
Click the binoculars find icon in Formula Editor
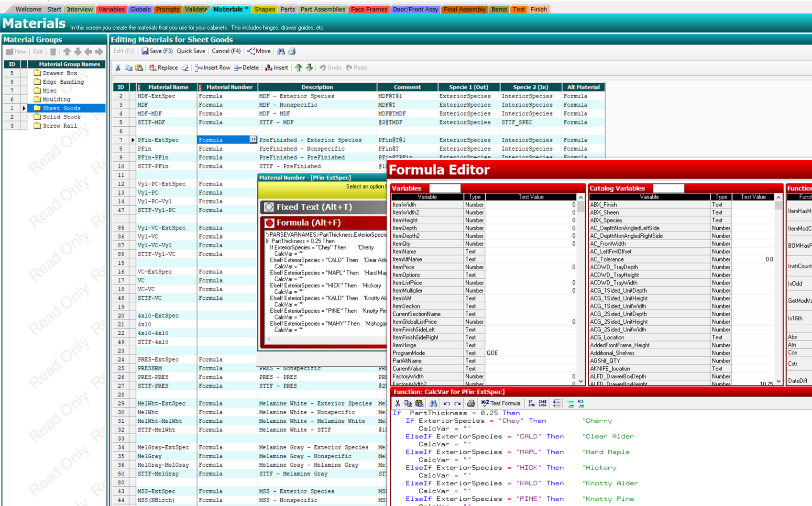[x=433, y=403]
